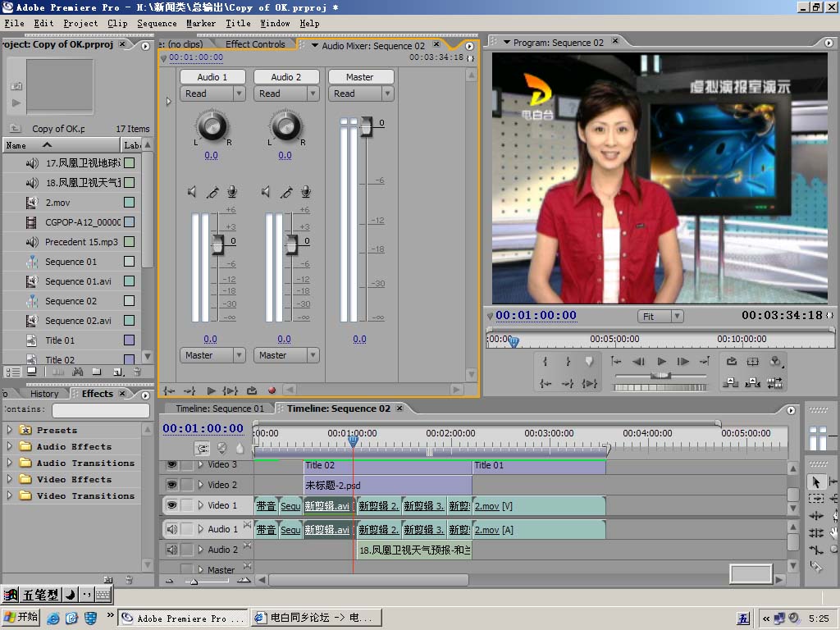Toggle Snap in the timeline header
The height and width of the screenshot is (630, 840).
click(x=202, y=449)
